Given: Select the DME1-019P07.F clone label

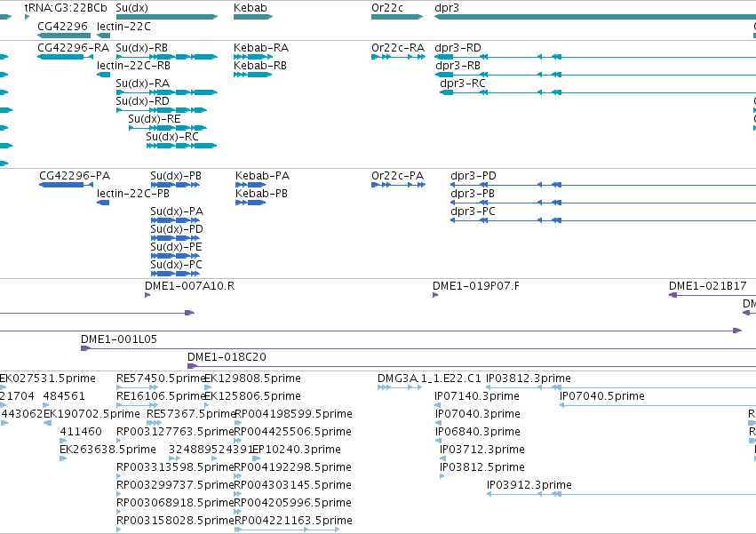Looking at the screenshot, I should [476, 286].
